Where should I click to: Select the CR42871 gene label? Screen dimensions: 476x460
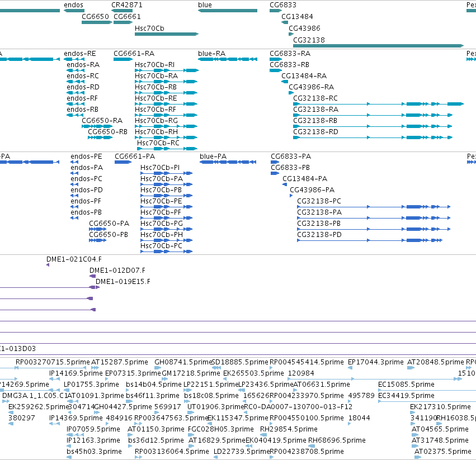127,5
